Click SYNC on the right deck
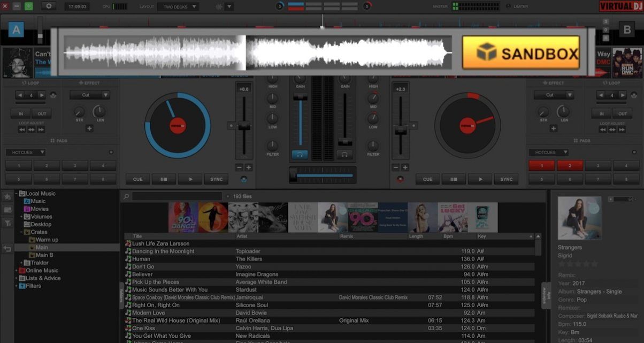This screenshot has height=343, width=644. (x=506, y=179)
